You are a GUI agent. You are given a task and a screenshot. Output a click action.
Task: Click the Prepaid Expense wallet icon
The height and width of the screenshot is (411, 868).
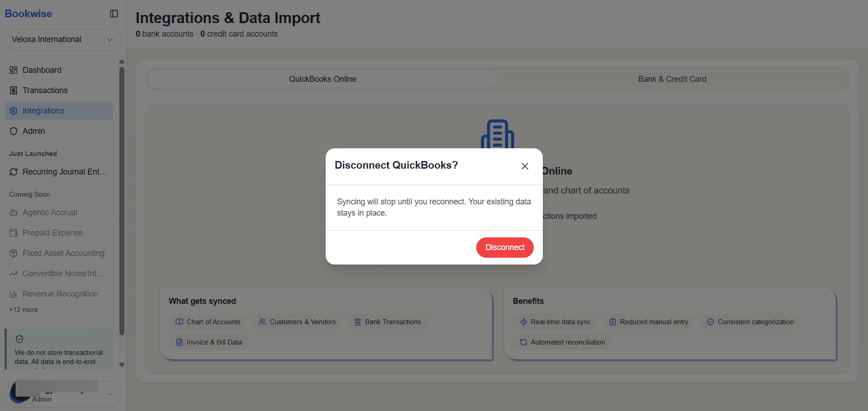tap(14, 233)
